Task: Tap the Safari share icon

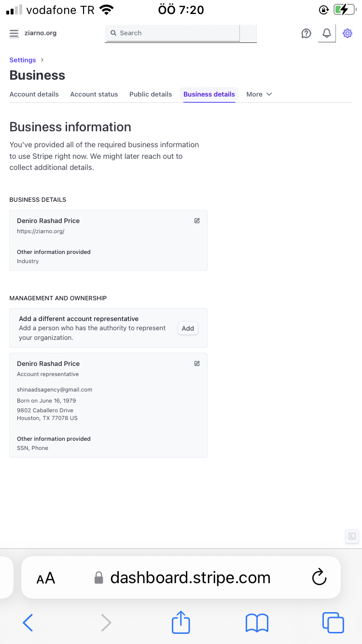Action: [x=181, y=622]
